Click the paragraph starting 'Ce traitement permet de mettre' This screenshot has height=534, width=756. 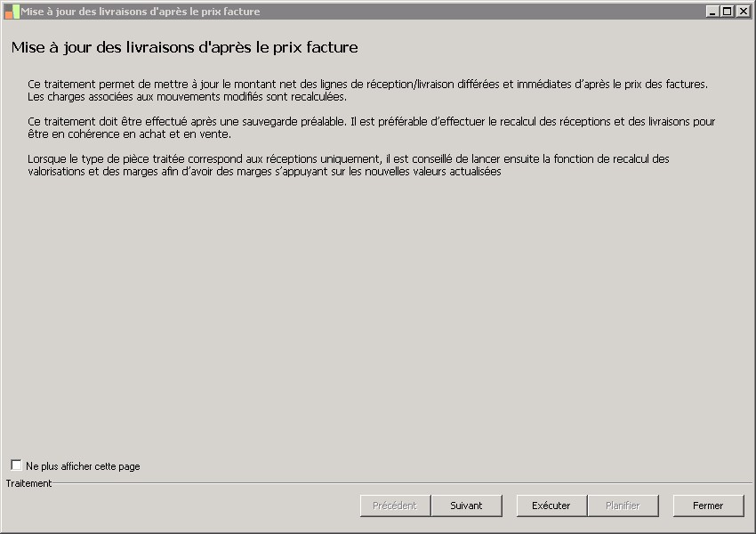[x=367, y=85]
